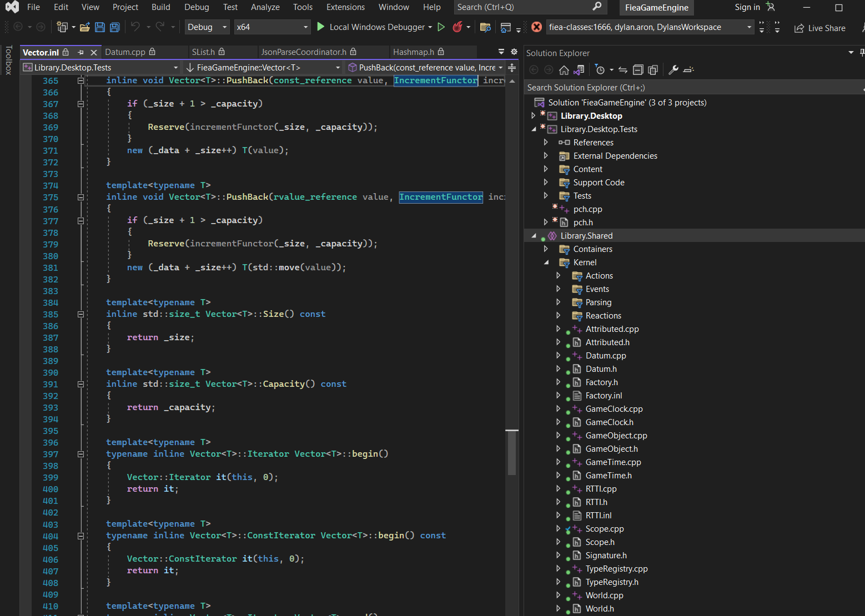Toggle the pin on the Vector.inl tab
Viewport: 865px width, 616px height.
pos(81,52)
